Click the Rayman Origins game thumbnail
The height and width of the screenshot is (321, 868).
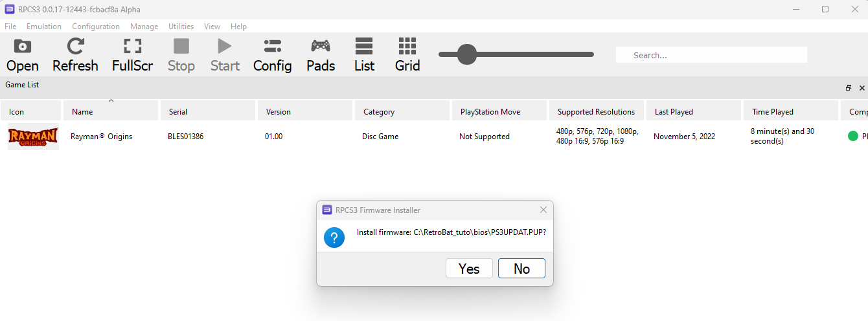pos(33,137)
